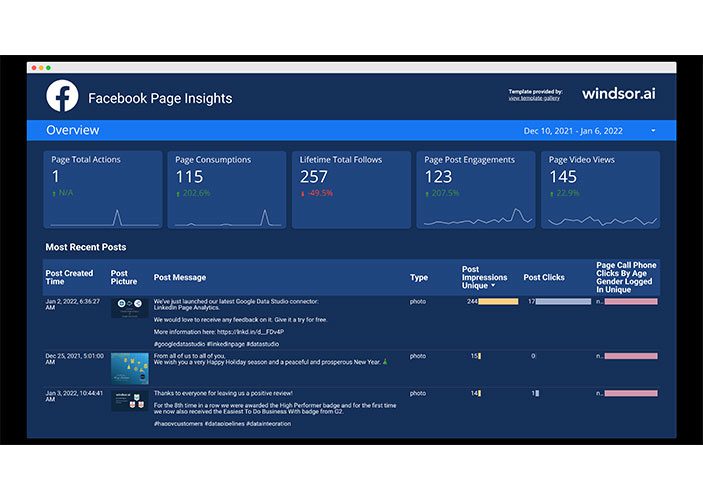Click the Happy Holiday season post message
The width and height of the screenshot is (703, 500).
pos(270,359)
